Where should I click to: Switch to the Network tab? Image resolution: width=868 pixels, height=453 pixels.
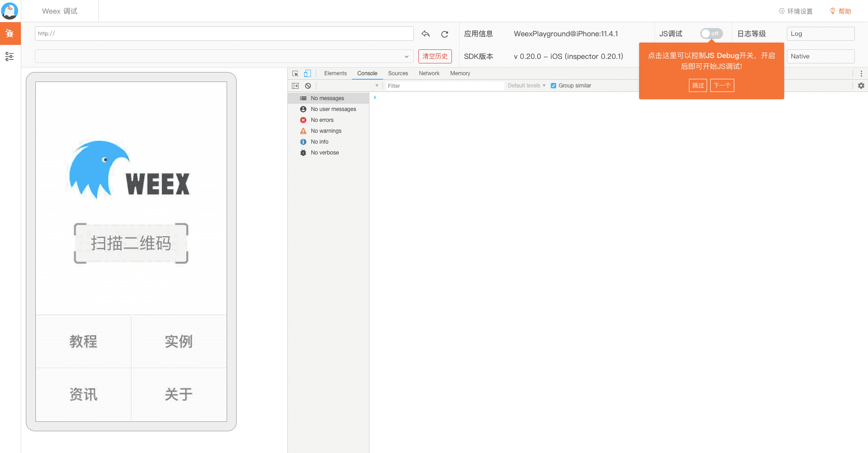tap(429, 73)
